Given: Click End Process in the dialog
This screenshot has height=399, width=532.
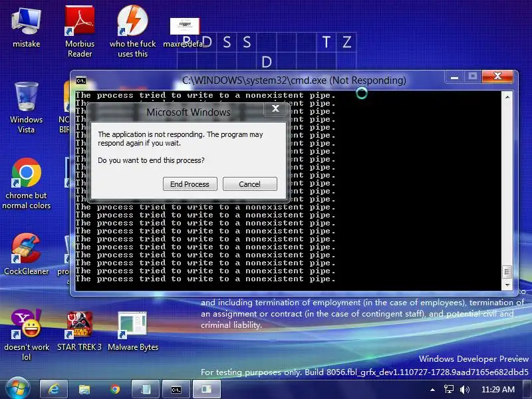Looking at the screenshot, I should tap(190, 184).
